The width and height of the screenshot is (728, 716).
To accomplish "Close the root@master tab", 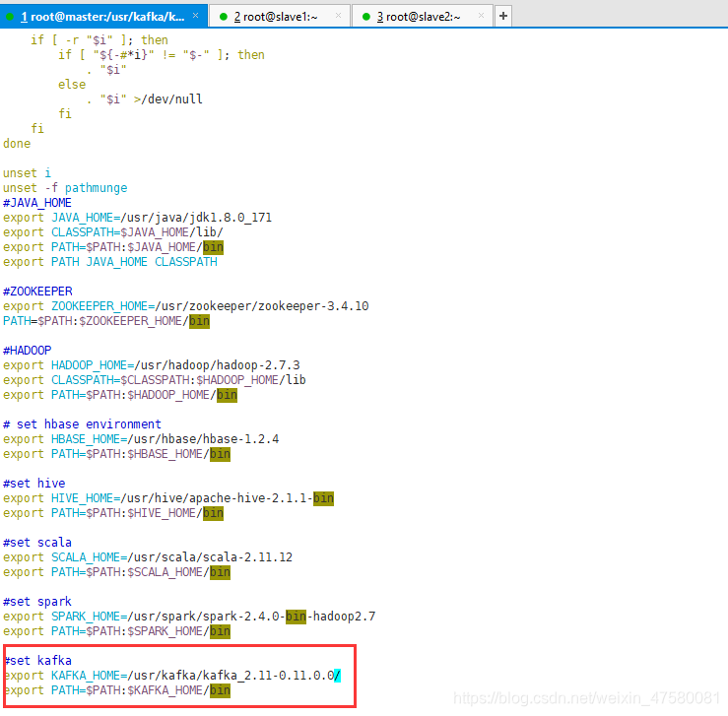I will pyautogui.click(x=195, y=16).
